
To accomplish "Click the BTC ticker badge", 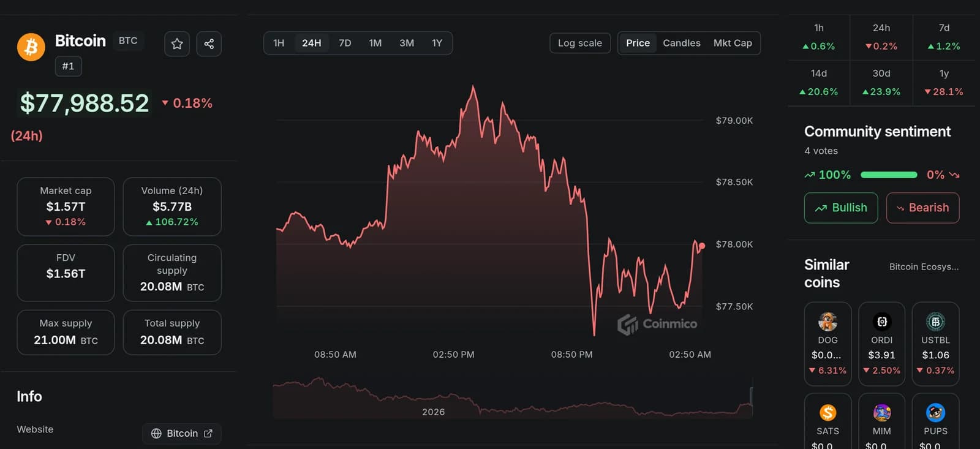I will point(128,40).
